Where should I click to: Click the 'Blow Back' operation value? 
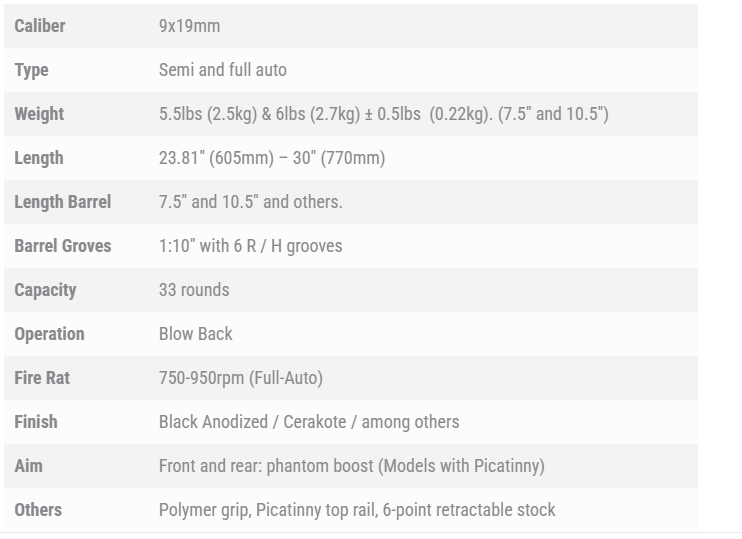tap(195, 334)
